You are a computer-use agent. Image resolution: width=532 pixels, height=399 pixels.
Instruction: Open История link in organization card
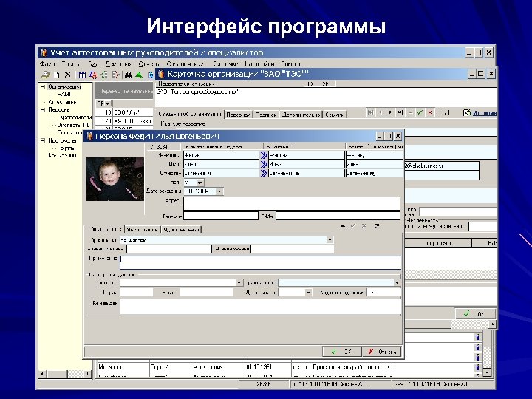coord(484,113)
